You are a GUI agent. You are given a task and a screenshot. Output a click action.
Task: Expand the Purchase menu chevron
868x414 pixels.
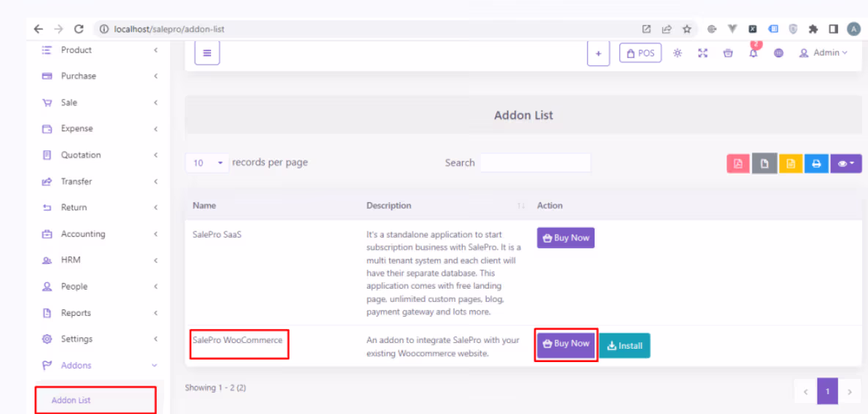pos(155,75)
